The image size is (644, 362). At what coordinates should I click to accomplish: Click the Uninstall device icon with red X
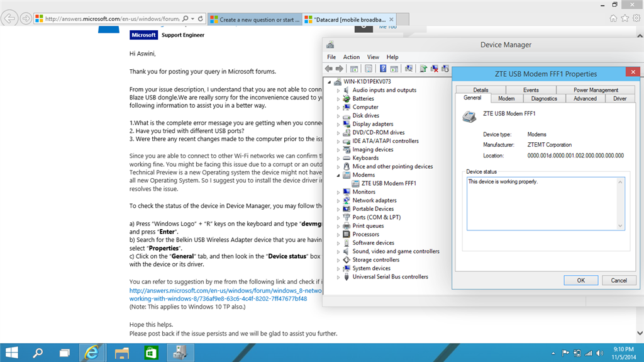[434, 69]
